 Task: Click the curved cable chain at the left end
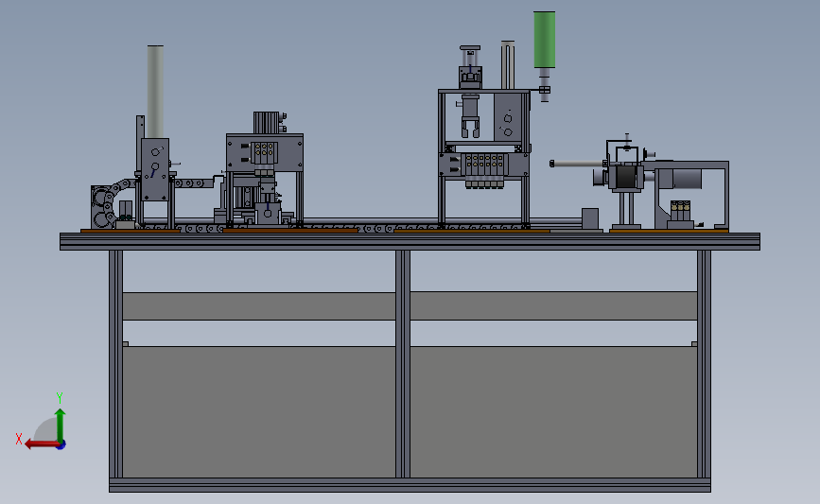(x=111, y=201)
